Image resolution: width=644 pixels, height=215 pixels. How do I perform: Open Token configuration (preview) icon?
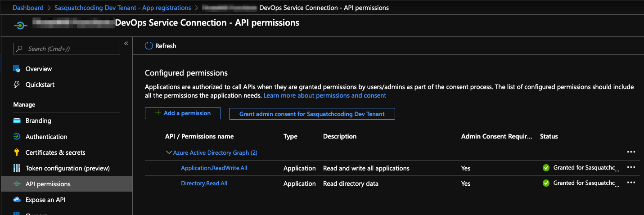17,168
